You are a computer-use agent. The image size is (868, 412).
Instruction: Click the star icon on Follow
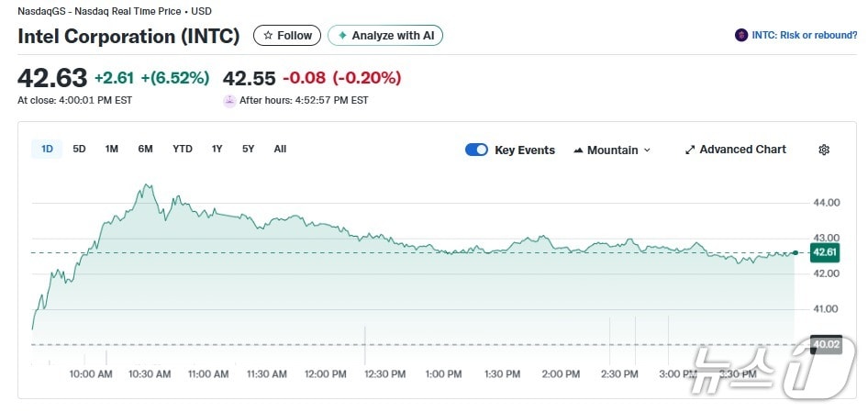tap(268, 36)
